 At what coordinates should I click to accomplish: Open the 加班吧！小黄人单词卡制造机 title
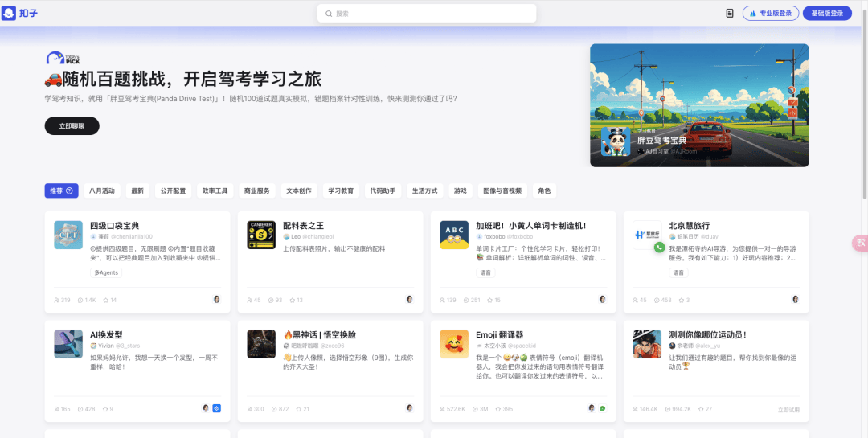pos(531,226)
